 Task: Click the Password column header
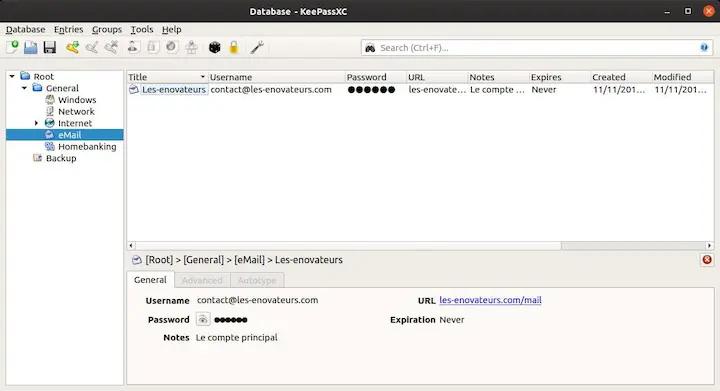[375, 77]
